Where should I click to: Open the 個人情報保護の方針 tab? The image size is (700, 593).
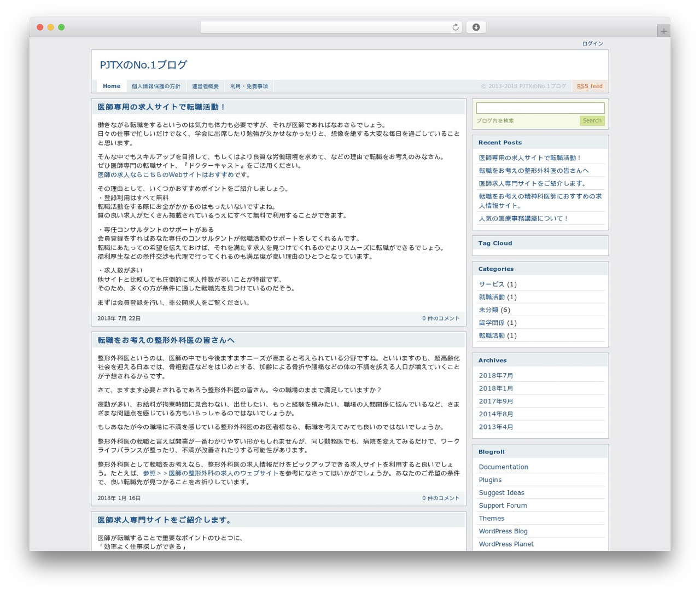click(x=156, y=86)
